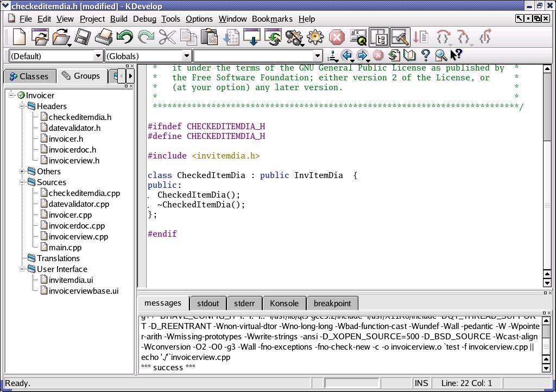Collapse the User Interface group
556x392 pixels.
[x=22, y=269]
